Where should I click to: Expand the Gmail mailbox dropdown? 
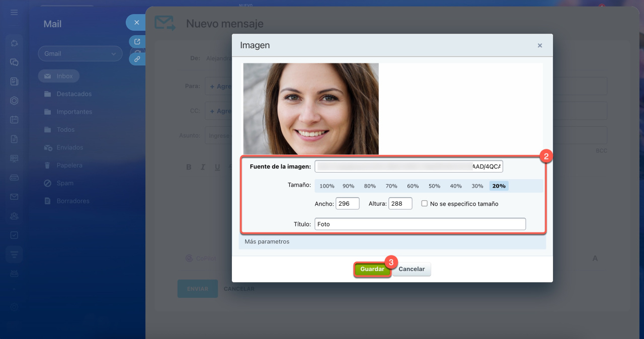(x=80, y=54)
